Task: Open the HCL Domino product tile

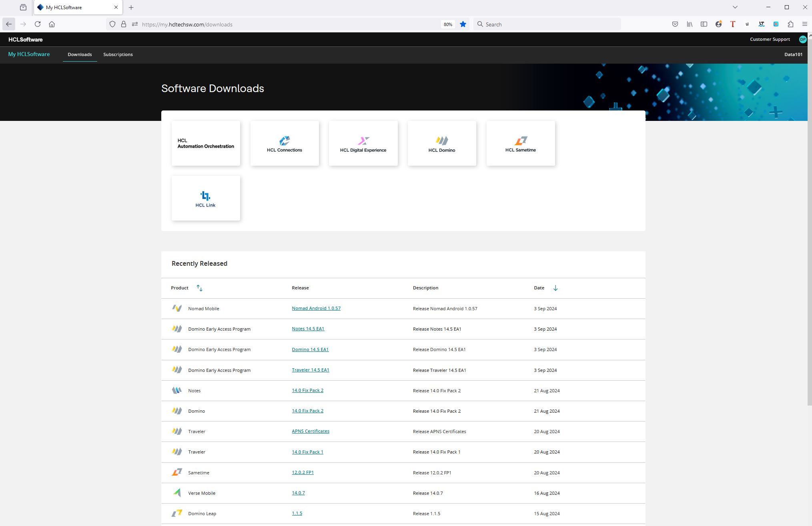Action: (x=442, y=143)
